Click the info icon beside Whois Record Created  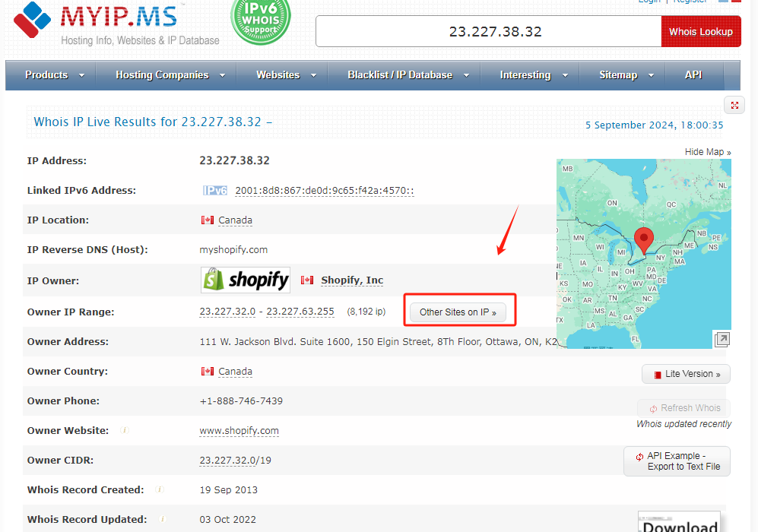click(160, 489)
